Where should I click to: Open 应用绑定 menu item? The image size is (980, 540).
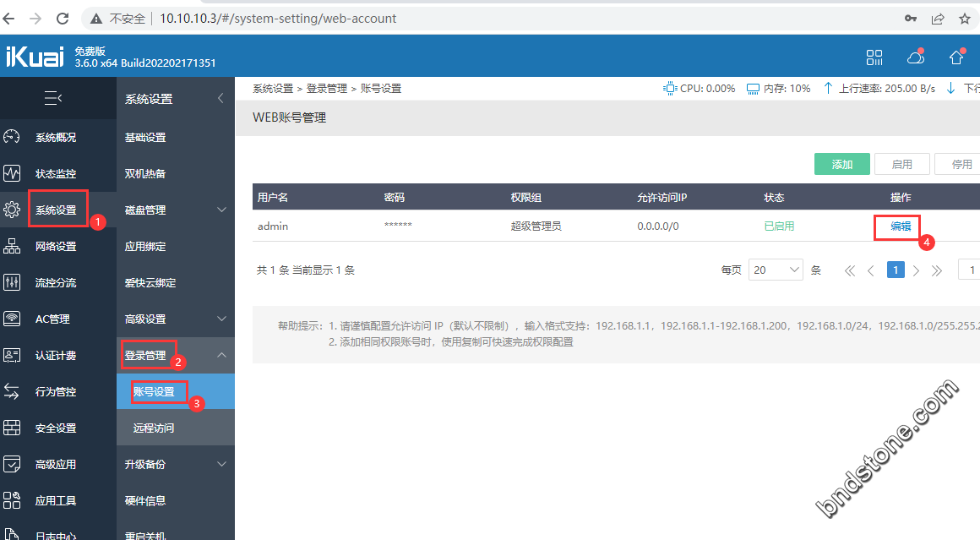click(x=145, y=246)
